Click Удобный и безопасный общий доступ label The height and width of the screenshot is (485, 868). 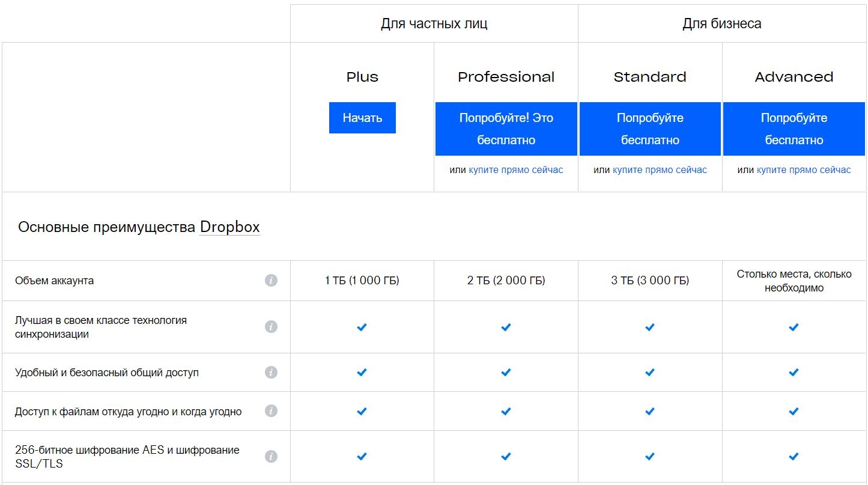point(107,373)
